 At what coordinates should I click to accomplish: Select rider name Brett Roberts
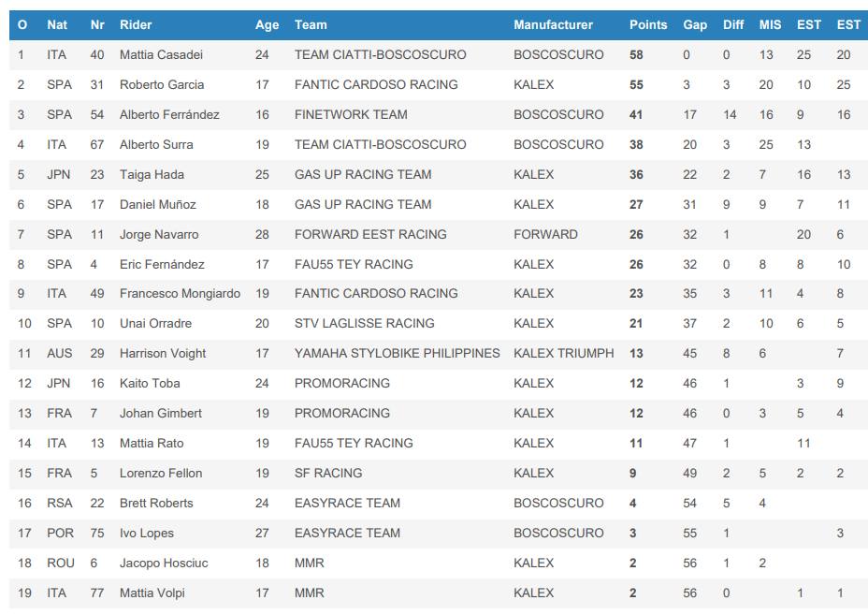[x=156, y=503]
